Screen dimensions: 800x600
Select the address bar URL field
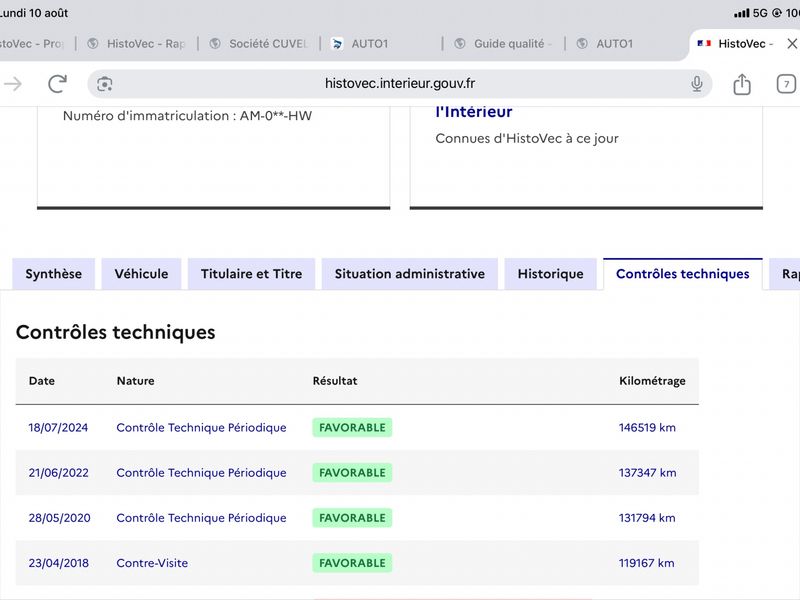pos(399,84)
